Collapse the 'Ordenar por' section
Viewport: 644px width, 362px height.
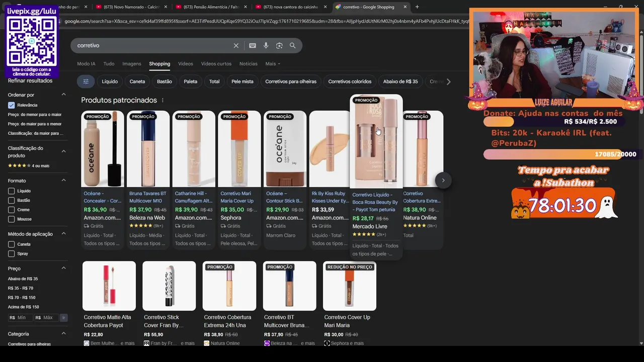coord(64,95)
